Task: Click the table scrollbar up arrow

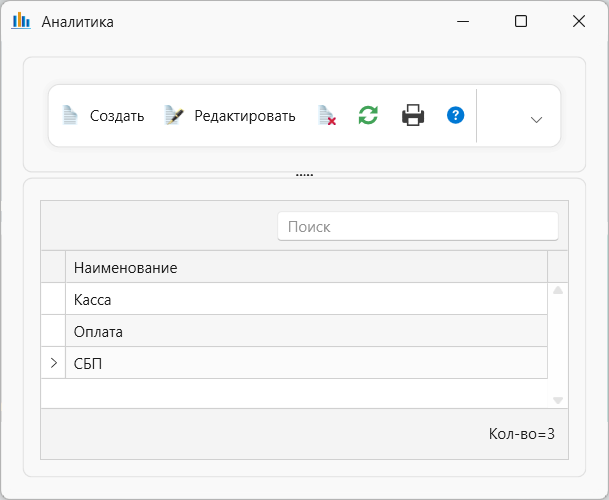Action: pyautogui.click(x=558, y=290)
